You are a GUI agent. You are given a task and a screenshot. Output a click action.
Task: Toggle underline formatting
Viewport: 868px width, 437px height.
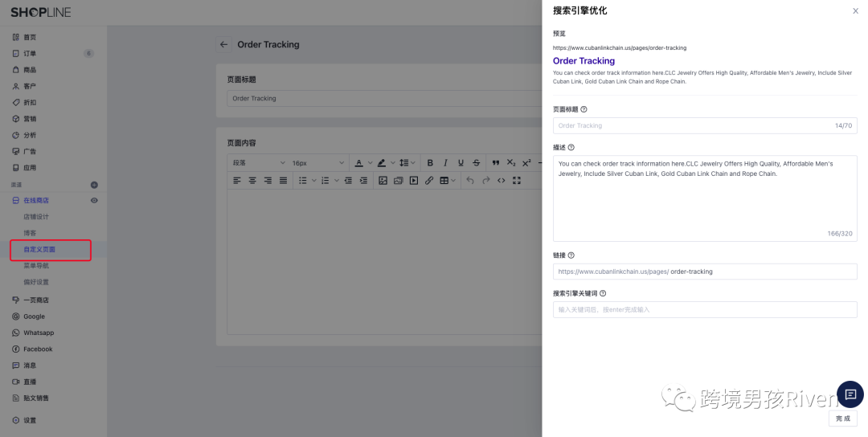pyautogui.click(x=461, y=162)
